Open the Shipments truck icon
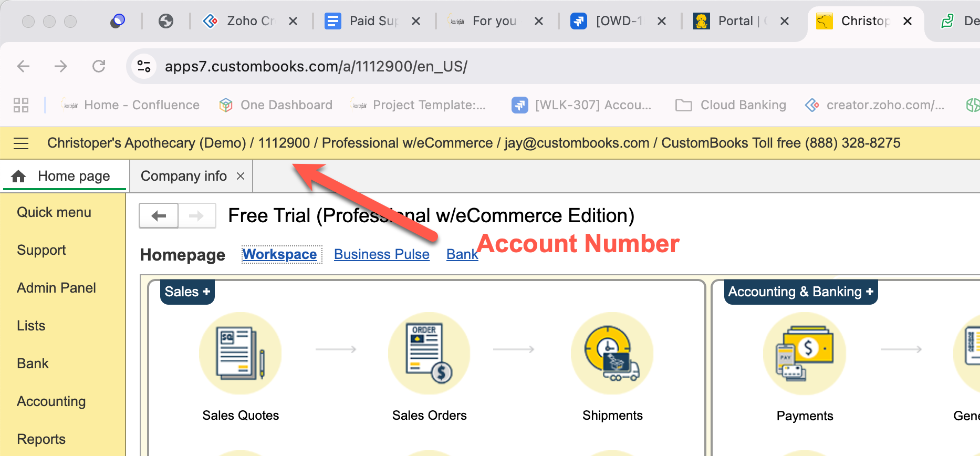The image size is (980, 456). pyautogui.click(x=612, y=353)
